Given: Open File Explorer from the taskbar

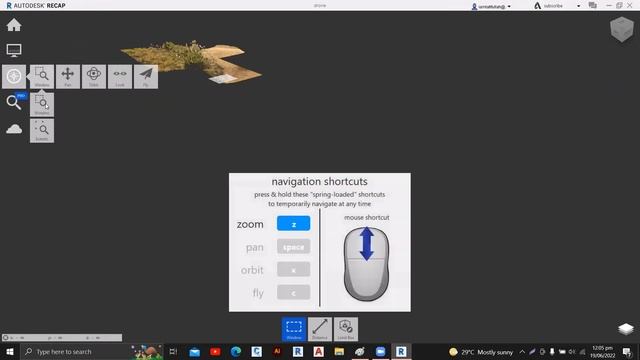Looking at the screenshot, I should tap(339, 351).
